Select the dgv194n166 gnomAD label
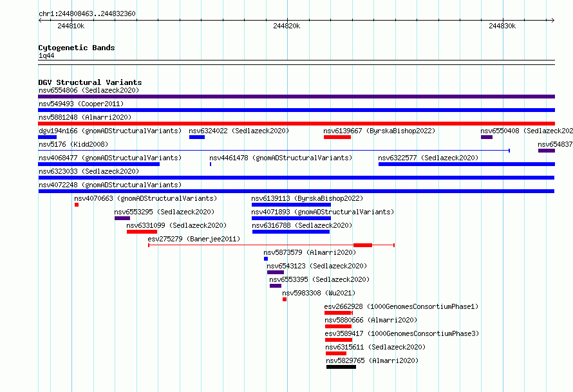573x392 pixels. [110, 131]
